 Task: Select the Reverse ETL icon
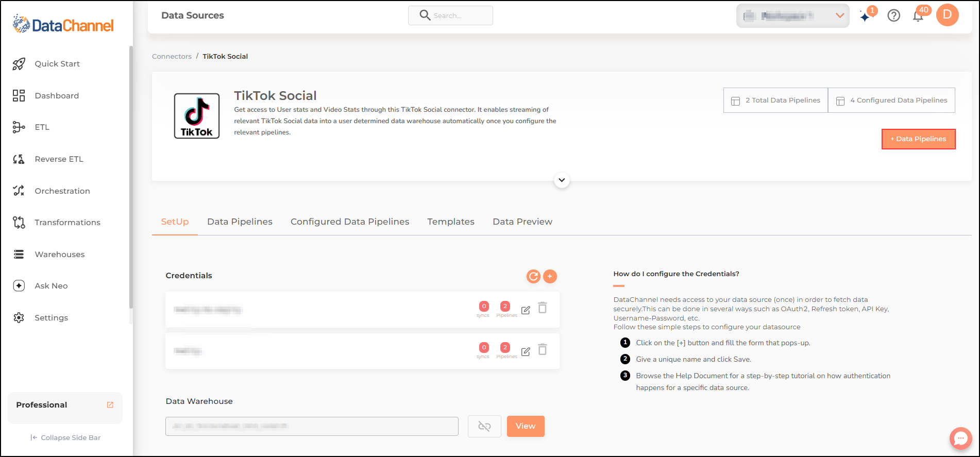point(19,159)
